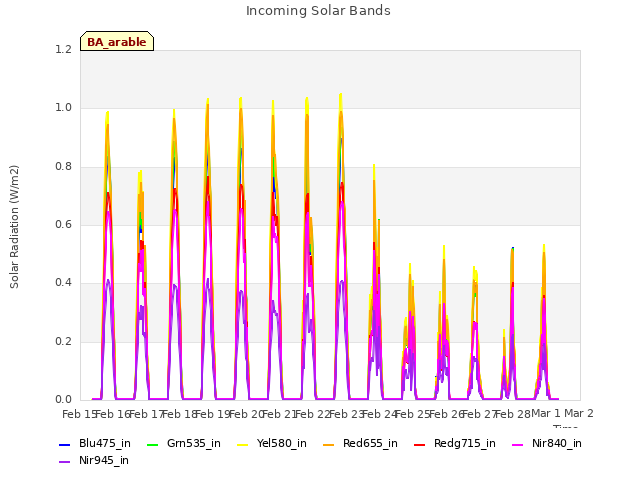Click the Incoming Solar Bands chart title
The image size is (640, 480).
318,11
